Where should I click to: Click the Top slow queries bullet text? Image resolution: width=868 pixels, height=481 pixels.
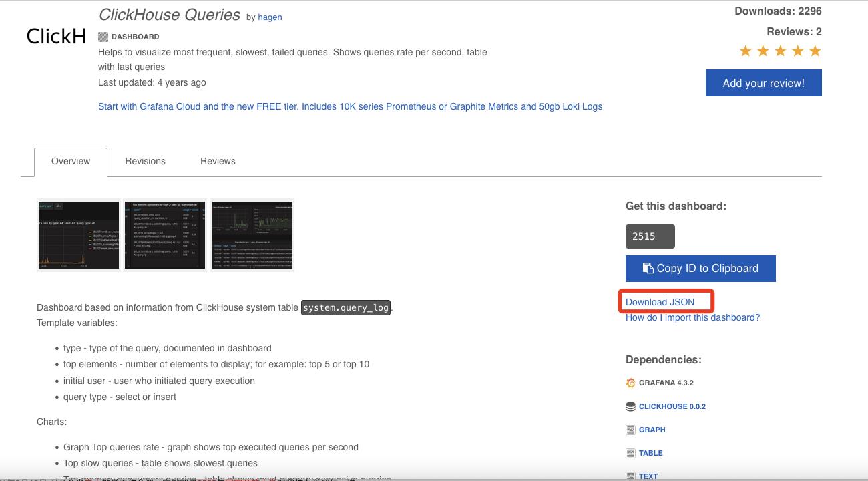pos(160,463)
